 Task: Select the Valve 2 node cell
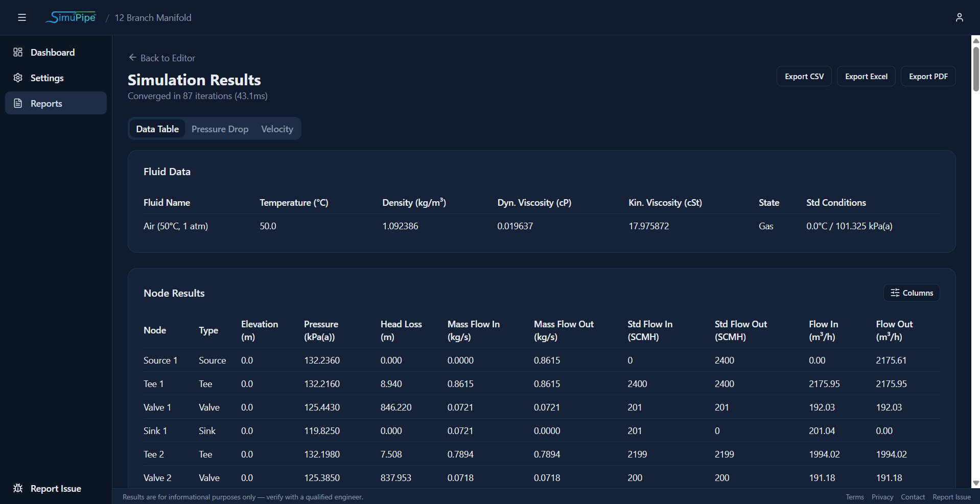pos(157,477)
